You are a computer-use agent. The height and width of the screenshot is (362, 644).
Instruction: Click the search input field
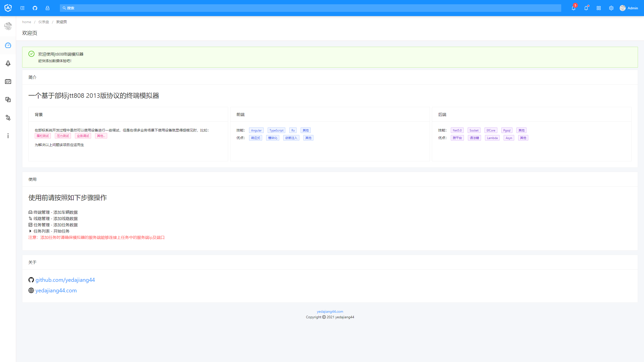310,8
